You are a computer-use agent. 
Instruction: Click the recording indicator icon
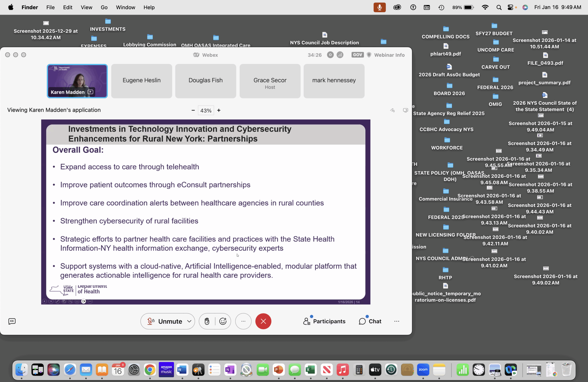tap(330, 55)
